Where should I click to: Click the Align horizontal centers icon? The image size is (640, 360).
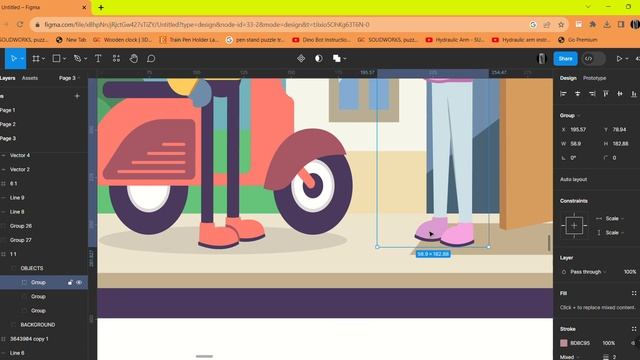(578, 94)
